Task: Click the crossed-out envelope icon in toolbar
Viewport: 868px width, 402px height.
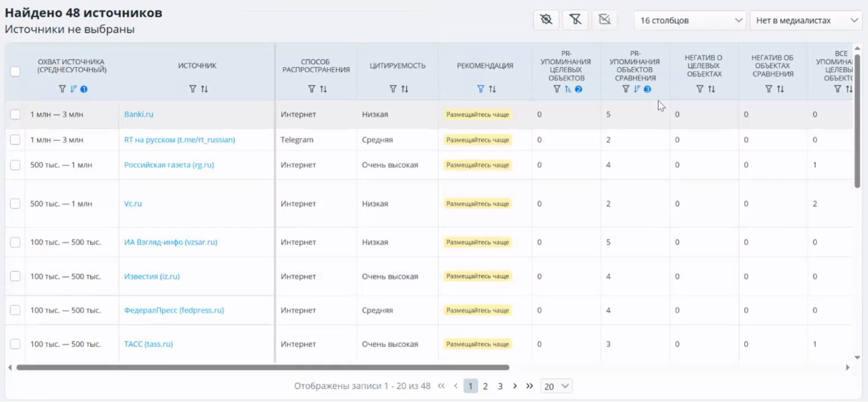Action: tap(604, 20)
